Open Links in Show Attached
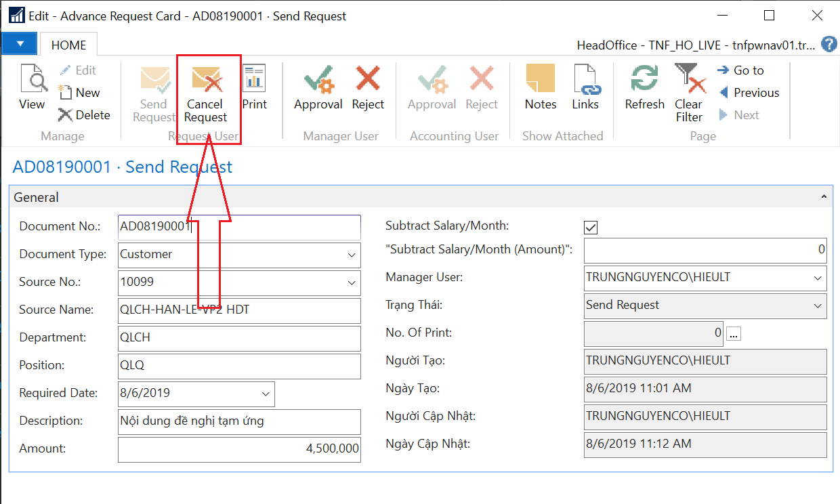Screen dimensions: 840x504 [x=585, y=87]
